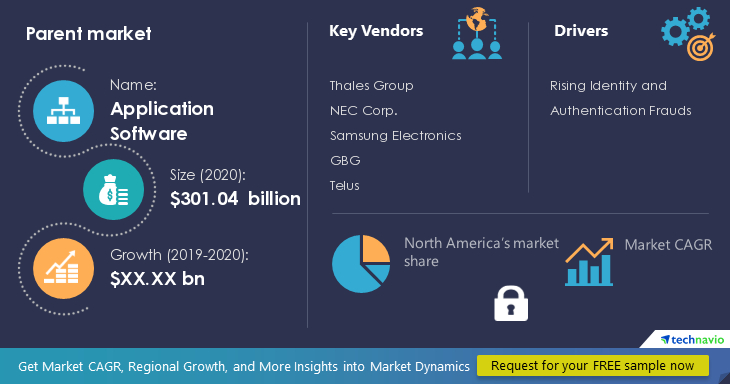Image resolution: width=730 pixels, height=384 pixels.
Task: Click the Key Vendors globe-and-people icon
Action: coord(477,33)
